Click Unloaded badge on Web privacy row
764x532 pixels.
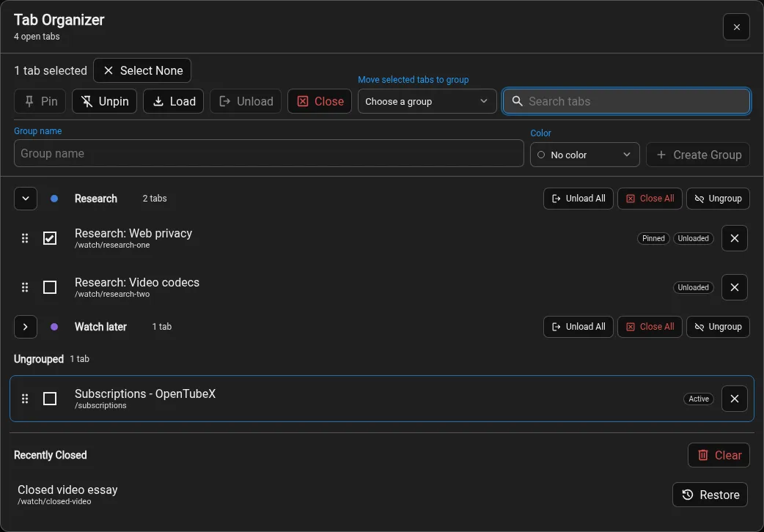pos(694,239)
